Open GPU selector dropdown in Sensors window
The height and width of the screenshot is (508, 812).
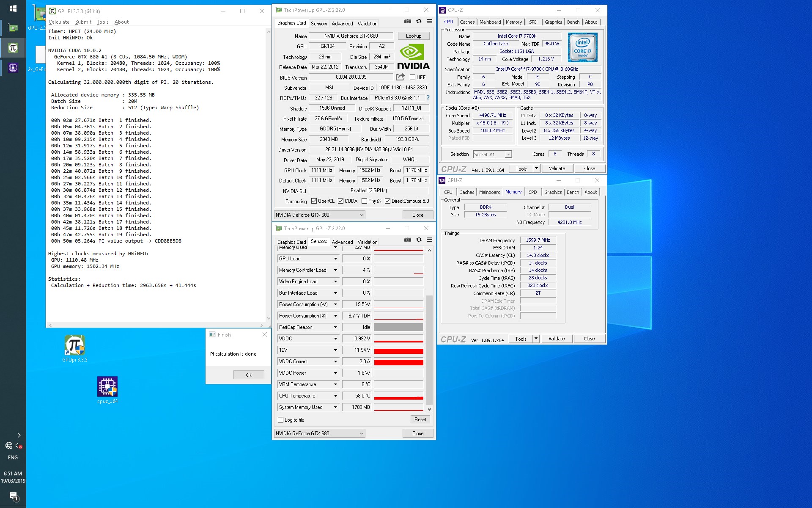[319, 433]
